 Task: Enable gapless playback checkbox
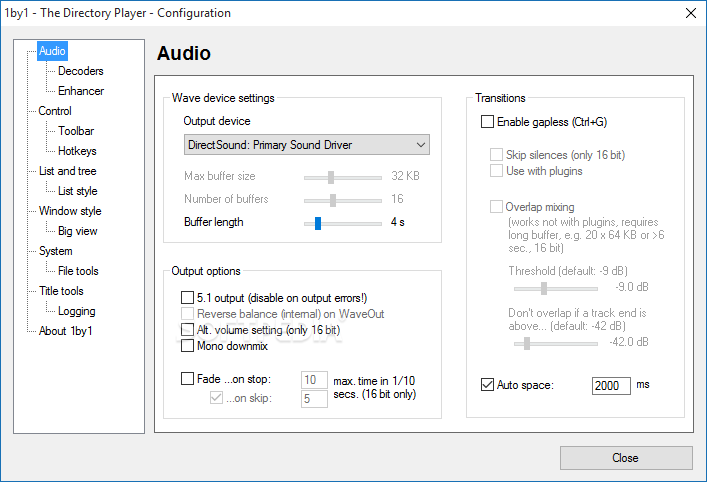487,122
